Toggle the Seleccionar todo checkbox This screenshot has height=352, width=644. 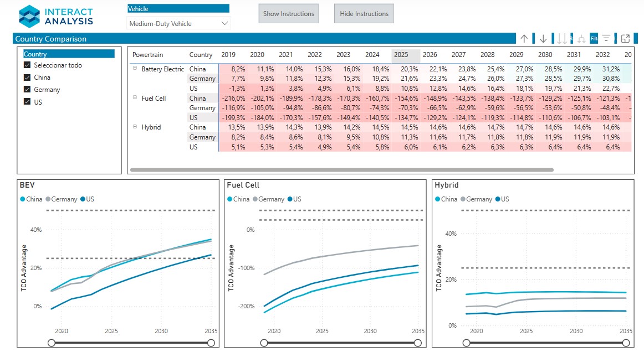pyautogui.click(x=27, y=65)
